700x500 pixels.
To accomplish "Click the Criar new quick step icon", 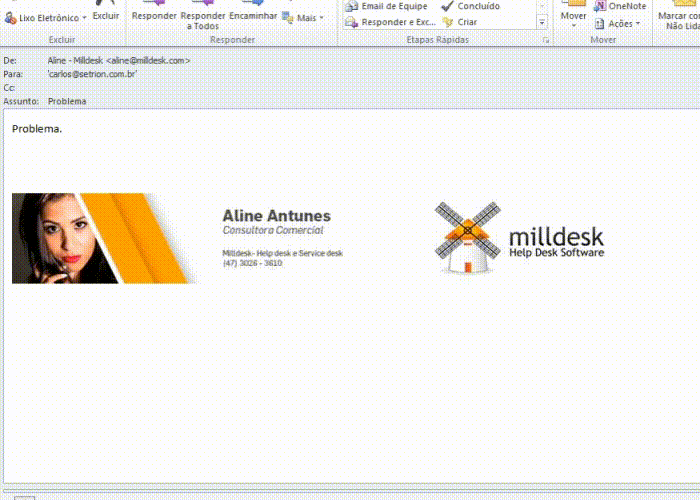I will [x=447, y=22].
